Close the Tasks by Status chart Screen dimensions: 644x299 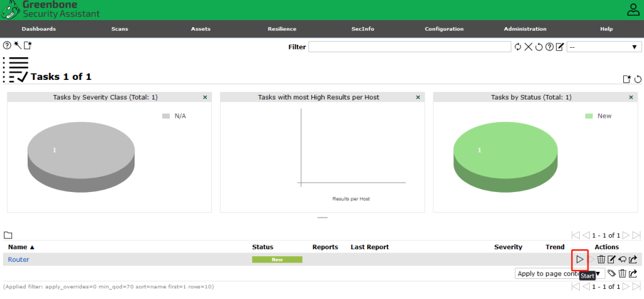pyautogui.click(x=631, y=98)
